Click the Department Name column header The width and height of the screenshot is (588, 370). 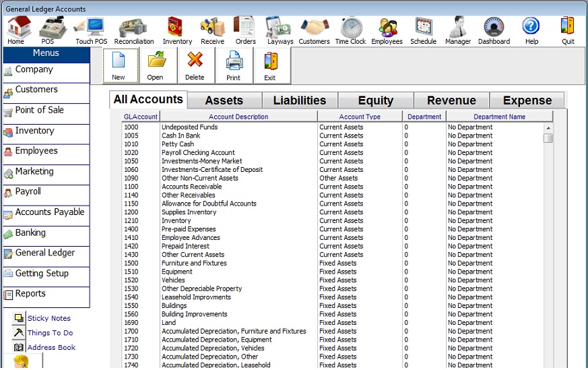point(500,117)
